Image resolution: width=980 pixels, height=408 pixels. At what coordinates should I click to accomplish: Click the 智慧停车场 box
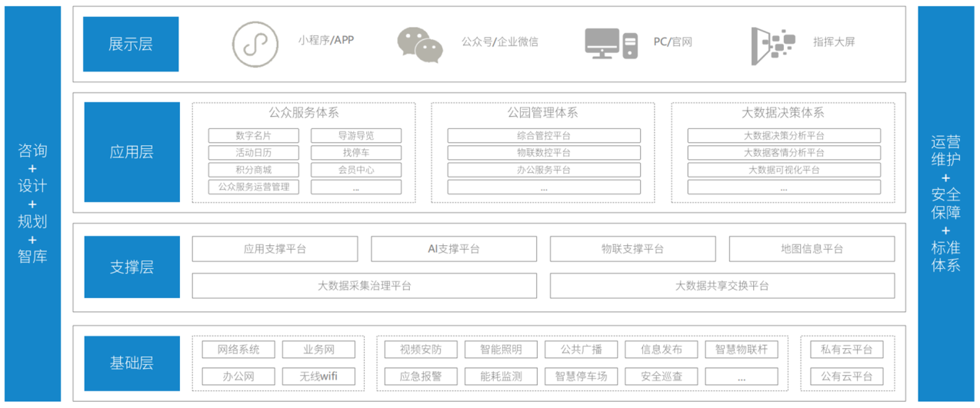pos(581,376)
